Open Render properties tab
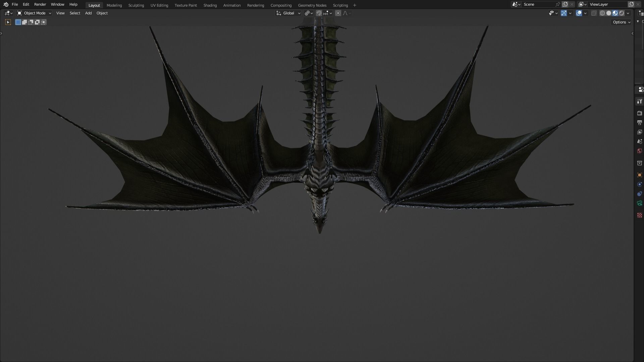 (x=639, y=113)
